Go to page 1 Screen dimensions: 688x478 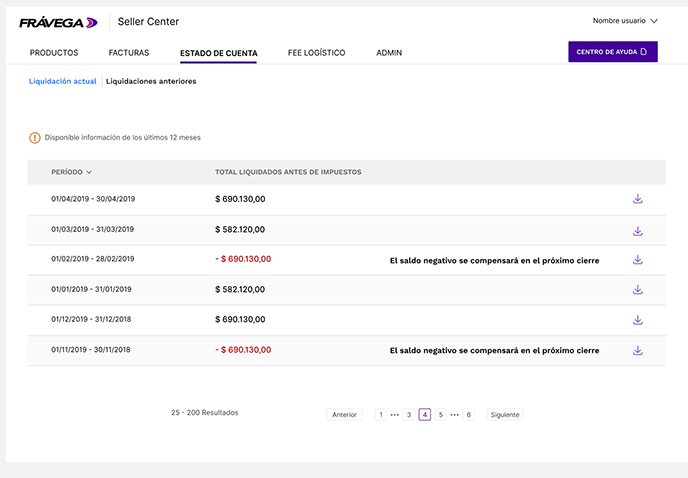[x=381, y=414]
